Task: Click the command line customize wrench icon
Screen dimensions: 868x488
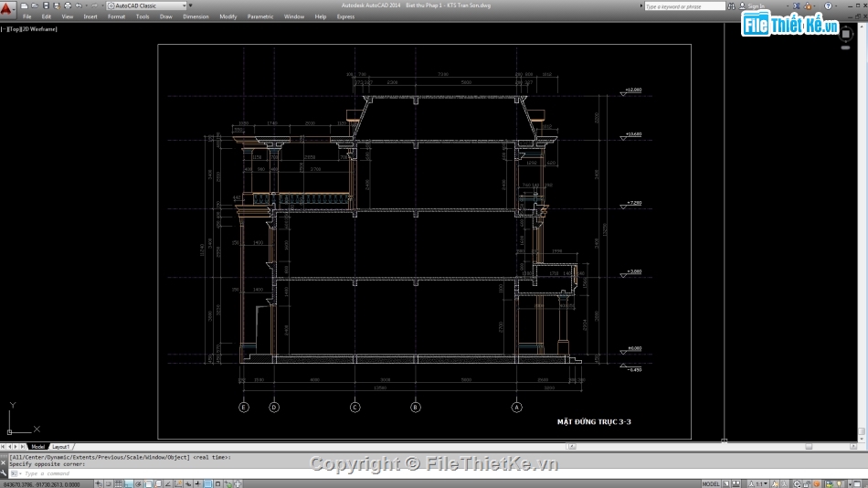Action: (x=4, y=473)
